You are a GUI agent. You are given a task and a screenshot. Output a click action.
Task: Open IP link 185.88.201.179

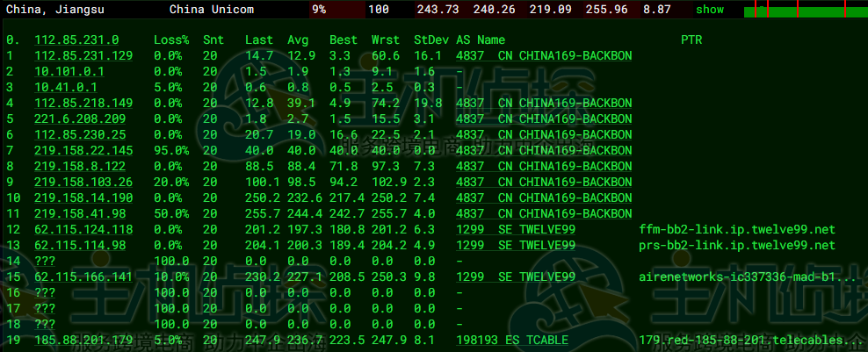[83, 340]
